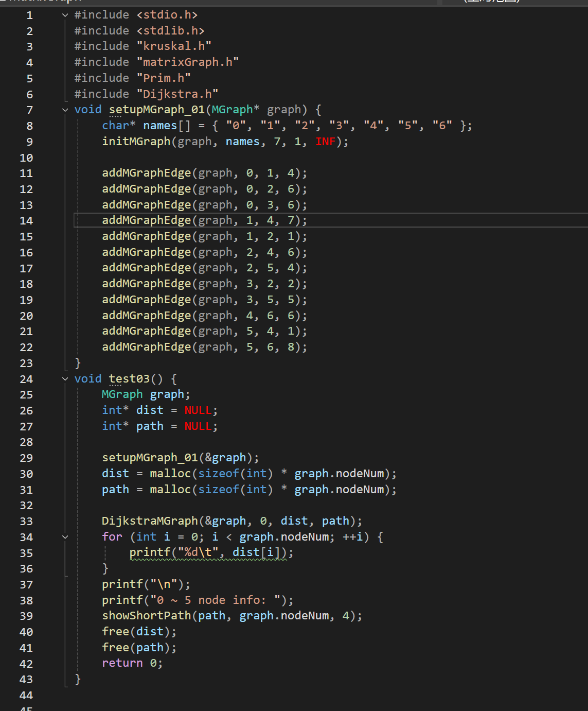Image resolution: width=588 pixels, height=711 pixels.
Task: Click the malloc call assigning path
Action: 273,490
